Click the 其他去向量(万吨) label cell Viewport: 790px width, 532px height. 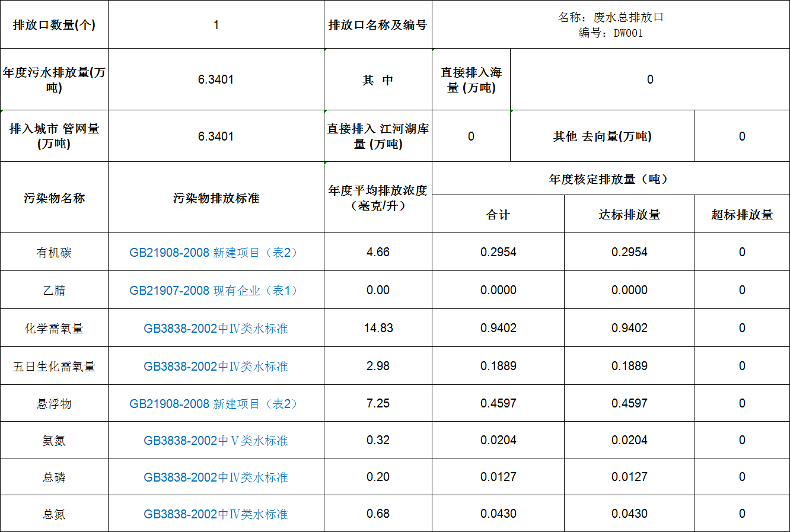(x=602, y=136)
